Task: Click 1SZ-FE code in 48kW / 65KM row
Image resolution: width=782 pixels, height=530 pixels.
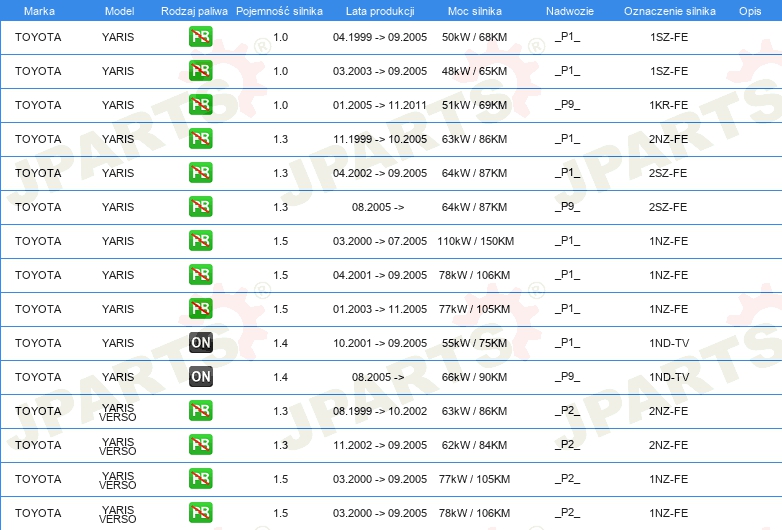Action: 669,71
